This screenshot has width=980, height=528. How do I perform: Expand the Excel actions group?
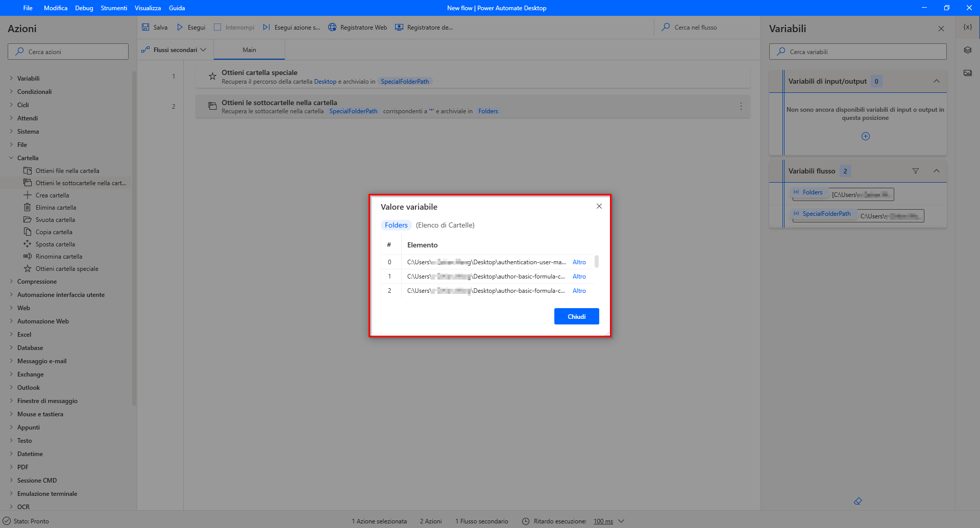click(x=11, y=335)
